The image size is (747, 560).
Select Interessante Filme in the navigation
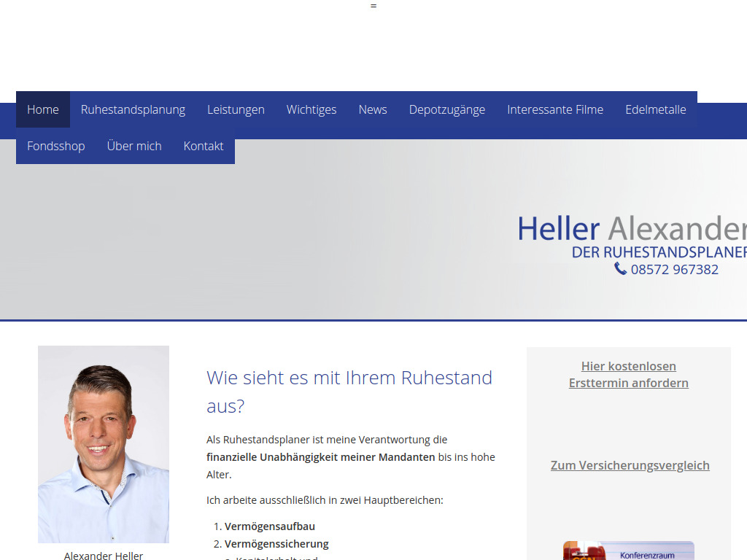[555, 109]
